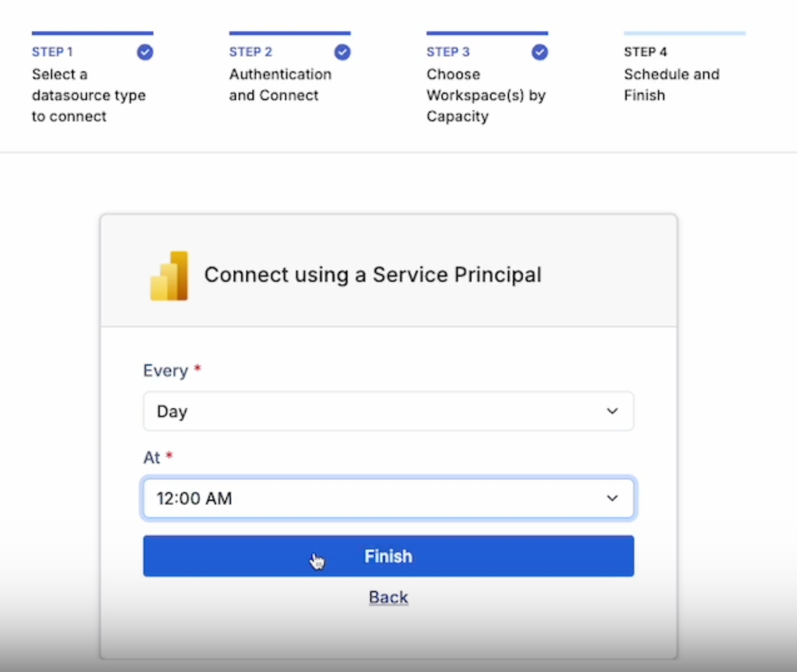
Task: Click the 'Connect using a Service Principal' heading
Action: 373,275
